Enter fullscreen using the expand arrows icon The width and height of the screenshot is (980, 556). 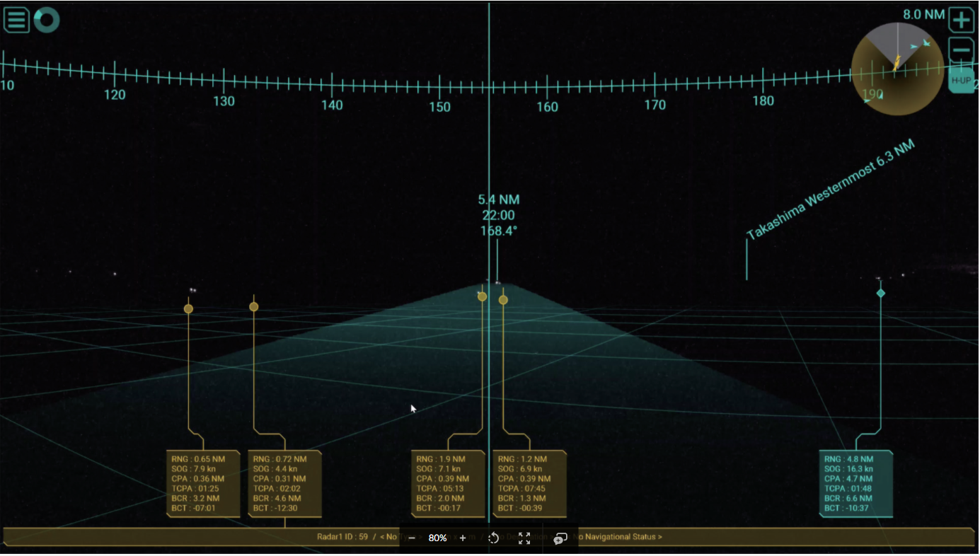[x=524, y=538]
